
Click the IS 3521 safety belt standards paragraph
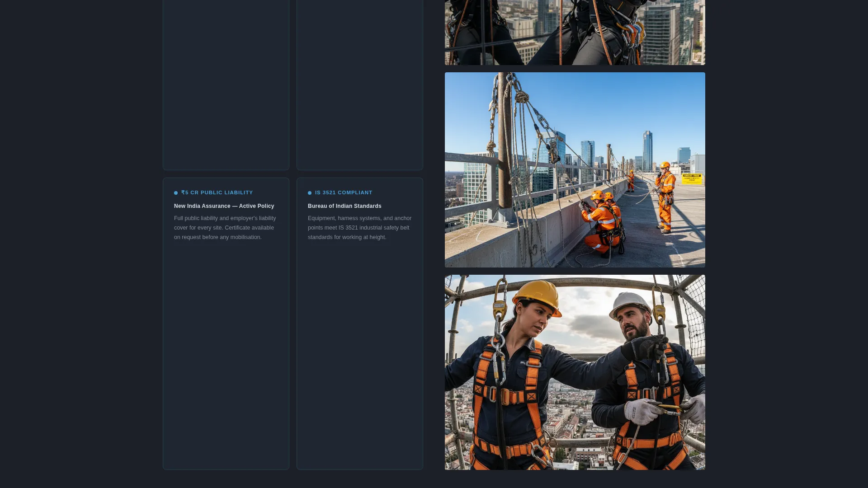pyautogui.click(x=360, y=228)
